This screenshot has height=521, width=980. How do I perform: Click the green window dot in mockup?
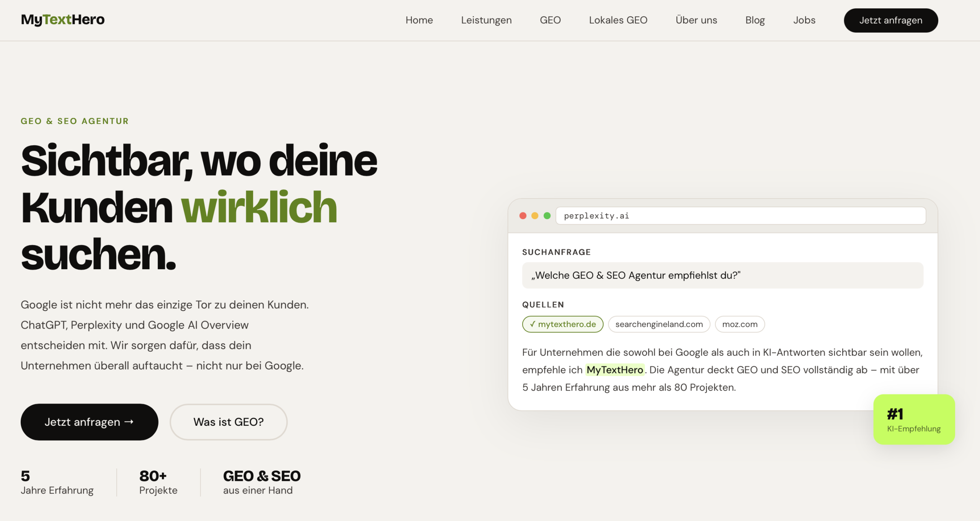[x=547, y=216]
